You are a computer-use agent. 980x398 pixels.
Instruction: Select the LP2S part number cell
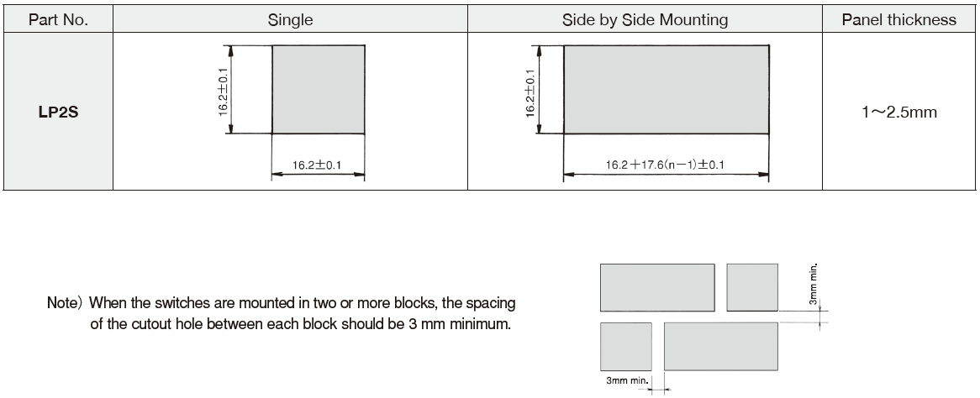(x=58, y=113)
